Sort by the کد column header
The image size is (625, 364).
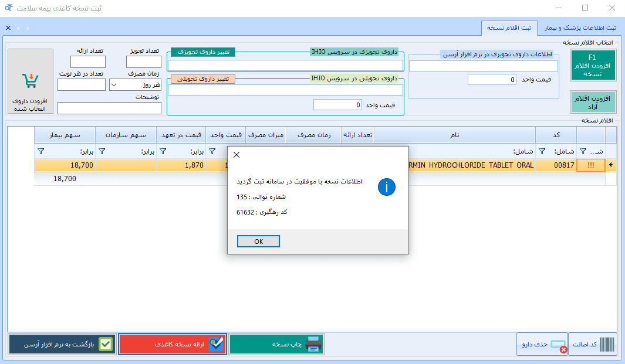click(556, 135)
